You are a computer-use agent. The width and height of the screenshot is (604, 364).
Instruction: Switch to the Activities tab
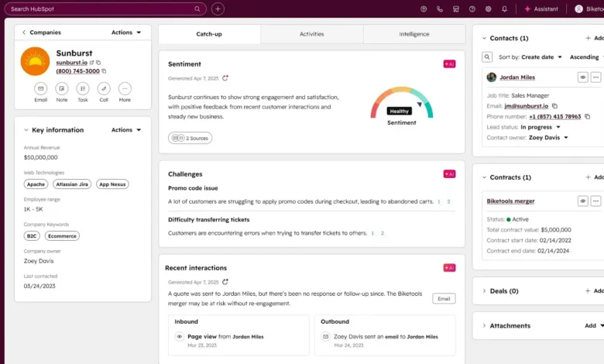311,34
